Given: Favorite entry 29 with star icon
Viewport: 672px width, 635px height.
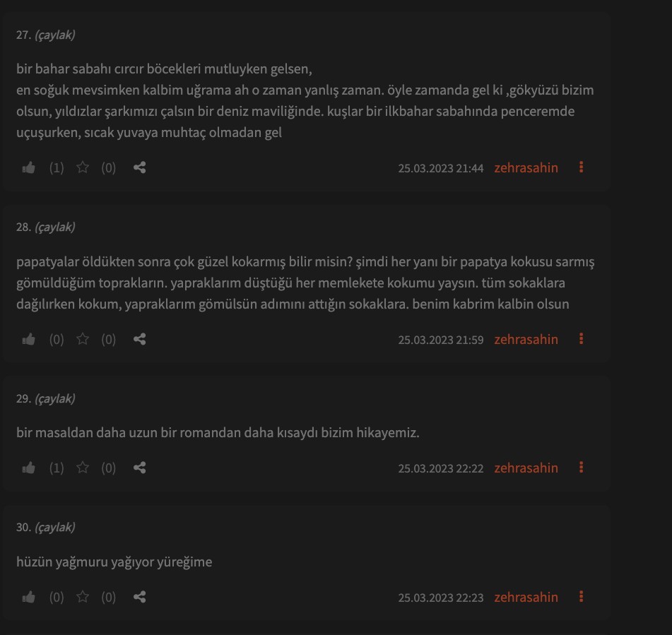Looking at the screenshot, I should coord(82,468).
